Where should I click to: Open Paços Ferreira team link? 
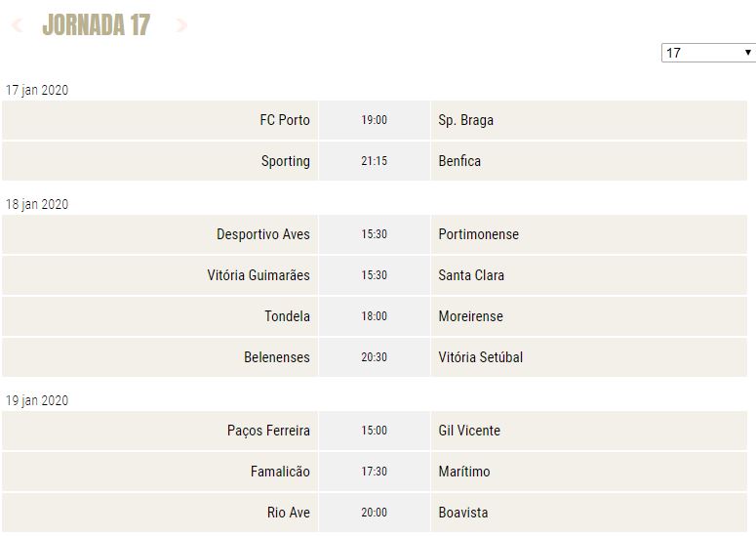[268, 431]
